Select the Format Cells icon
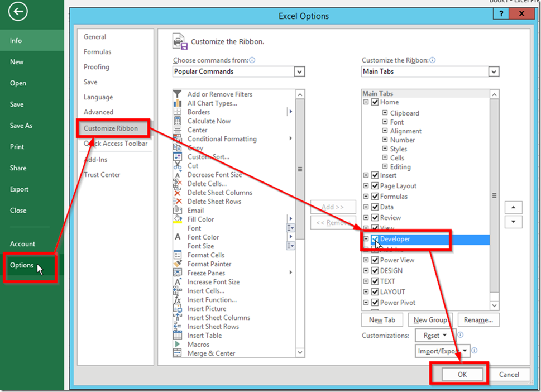 [x=178, y=255]
